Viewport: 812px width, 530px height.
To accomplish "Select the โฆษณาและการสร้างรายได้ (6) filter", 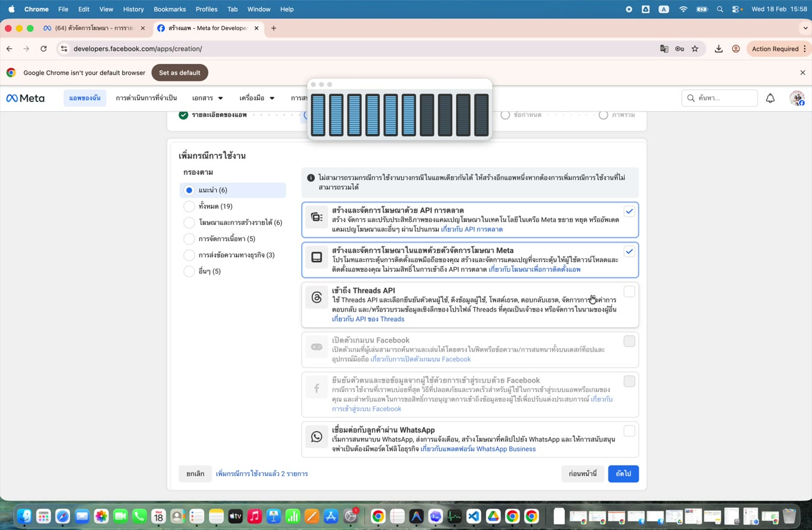I will click(189, 223).
